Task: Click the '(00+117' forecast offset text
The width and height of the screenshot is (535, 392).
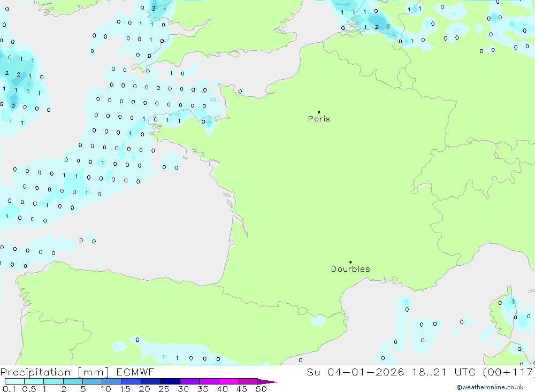Action: click(x=508, y=372)
